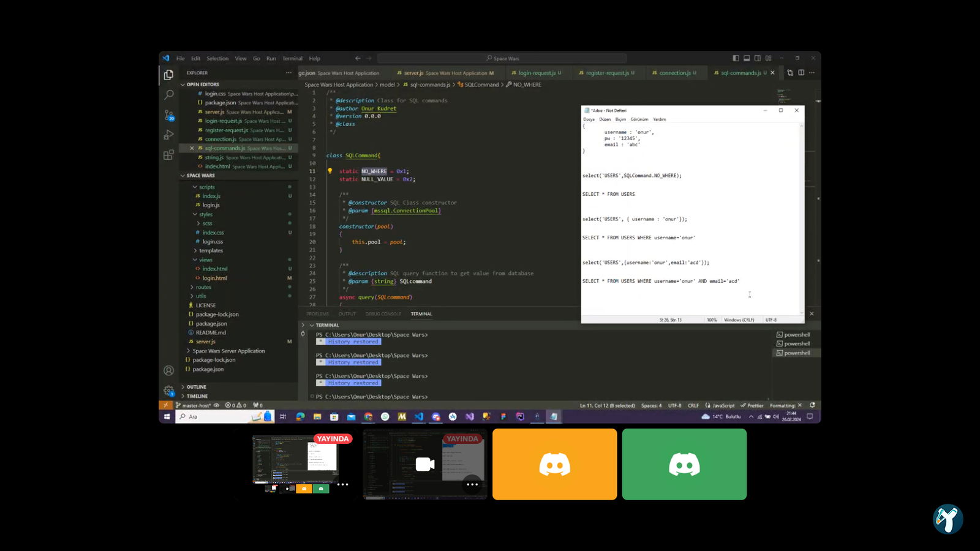Viewport: 980px width, 551px height.
Task: Click Spaces: 4 indentation in status bar
Action: [x=651, y=405]
